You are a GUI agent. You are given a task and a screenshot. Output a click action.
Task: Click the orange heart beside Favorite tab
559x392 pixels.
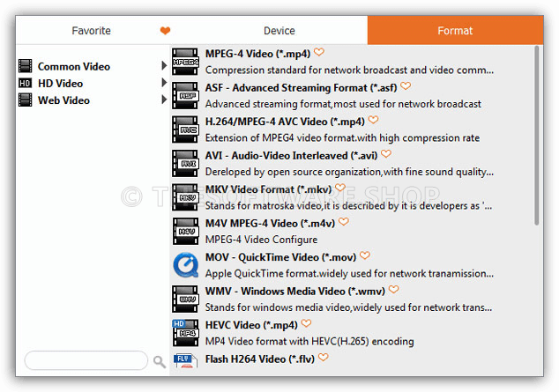(x=165, y=31)
